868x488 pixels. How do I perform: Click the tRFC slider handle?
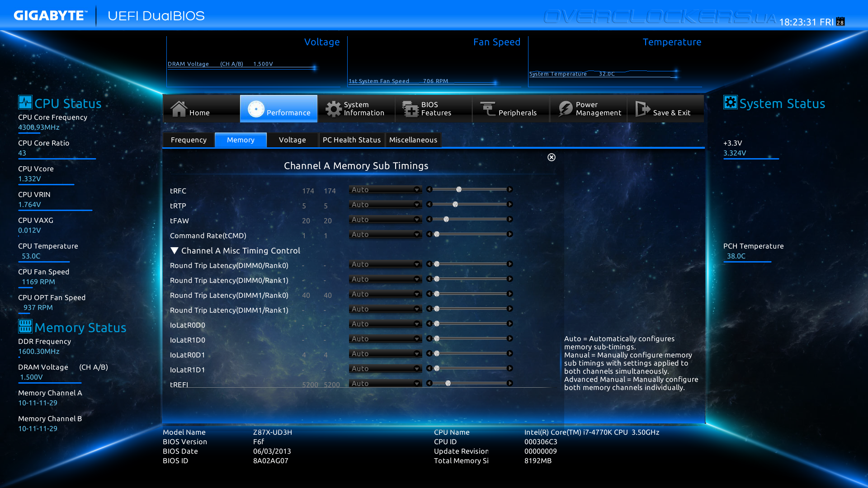pyautogui.click(x=459, y=189)
